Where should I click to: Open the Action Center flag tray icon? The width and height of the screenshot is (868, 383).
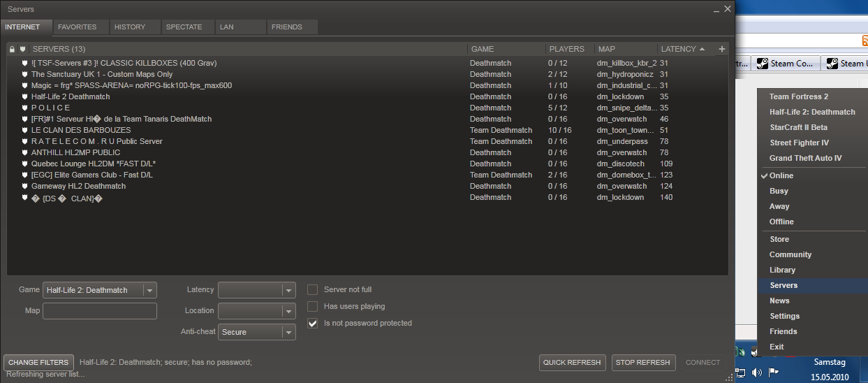(x=774, y=372)
